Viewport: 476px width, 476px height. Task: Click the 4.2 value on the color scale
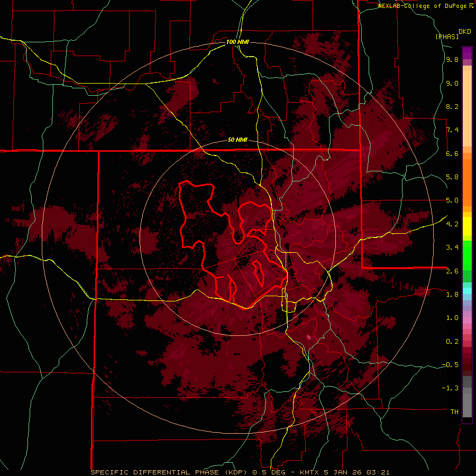(x=452, y=224)
